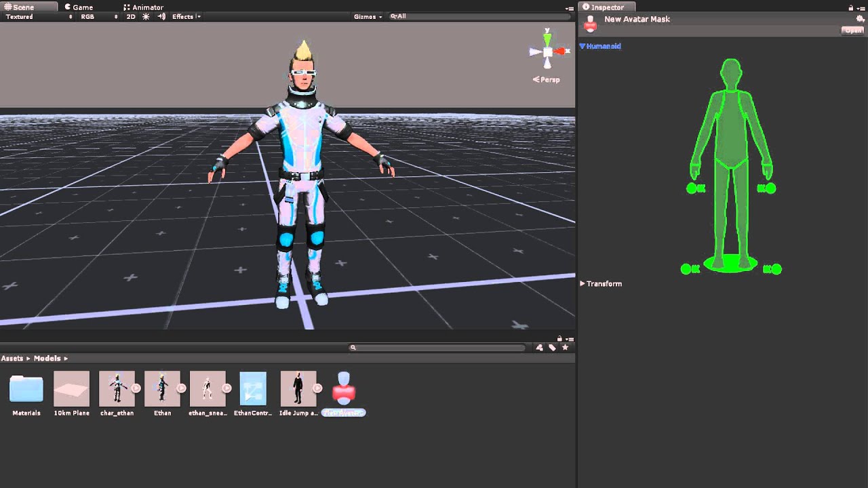The width and height of the screenshot is (868, 488).
Task: Open the Textured draw mode dropdown
Action: [x=39, y=16]
